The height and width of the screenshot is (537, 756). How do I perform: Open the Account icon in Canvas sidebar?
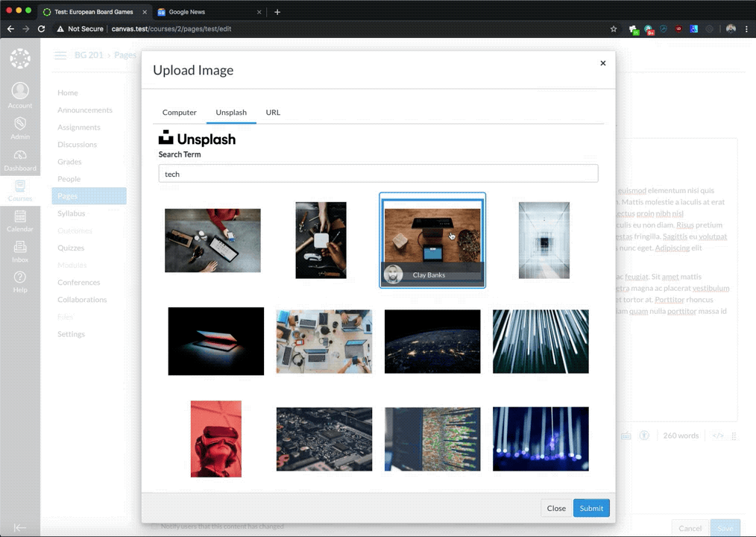[20, 91]
